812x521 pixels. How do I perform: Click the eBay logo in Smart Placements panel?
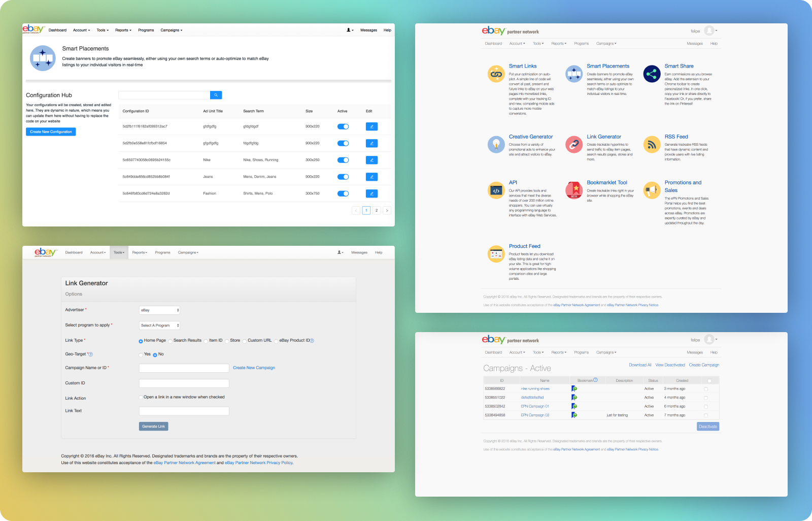click(33, 29)
